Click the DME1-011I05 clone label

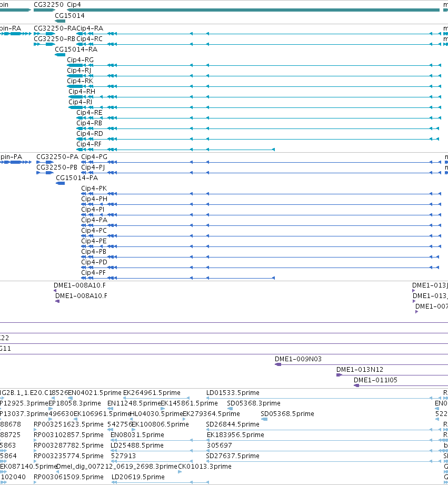tap(376, 380)
